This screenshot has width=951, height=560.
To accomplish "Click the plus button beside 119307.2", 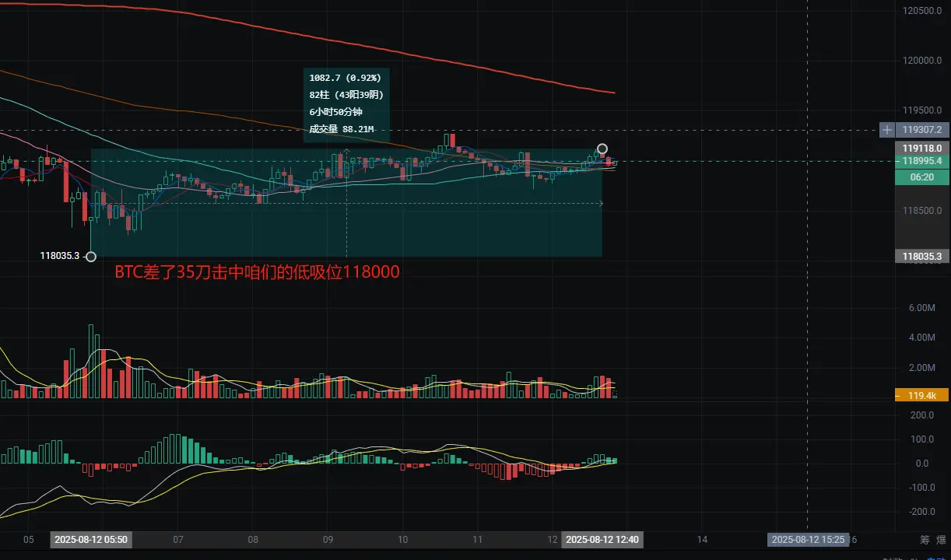I will (886, 130).
